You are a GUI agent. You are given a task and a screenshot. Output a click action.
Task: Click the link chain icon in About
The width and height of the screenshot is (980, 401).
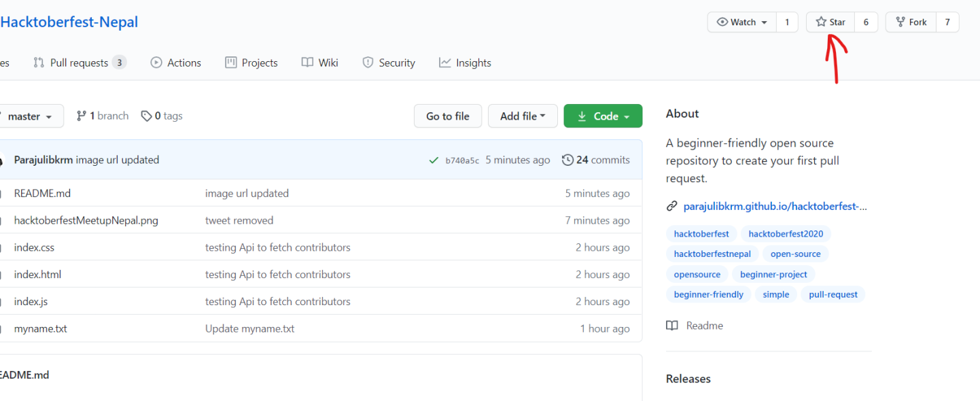click(672, 207)
